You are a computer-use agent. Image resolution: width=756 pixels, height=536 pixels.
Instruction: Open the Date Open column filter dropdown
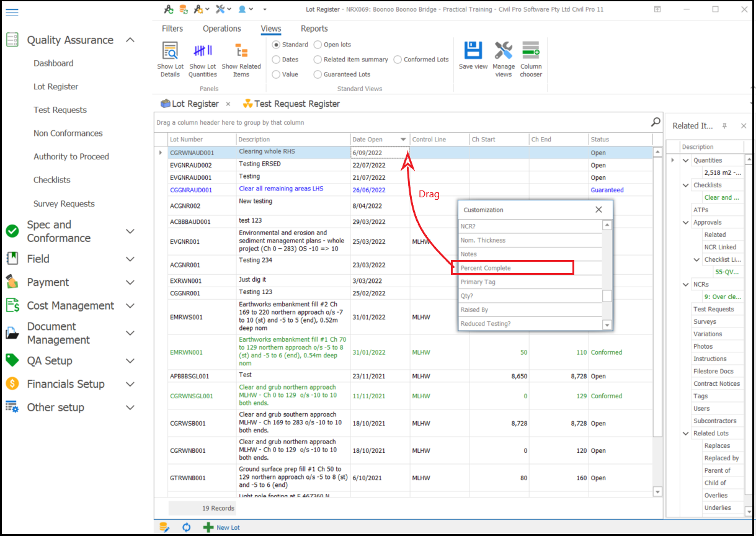pyautogui.click(x=403, y=140)
